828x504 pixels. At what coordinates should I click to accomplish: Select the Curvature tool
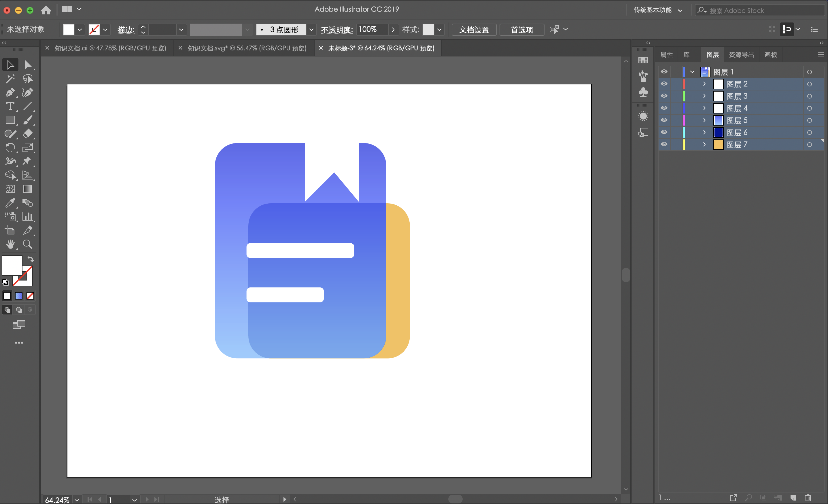coord(28,92)
